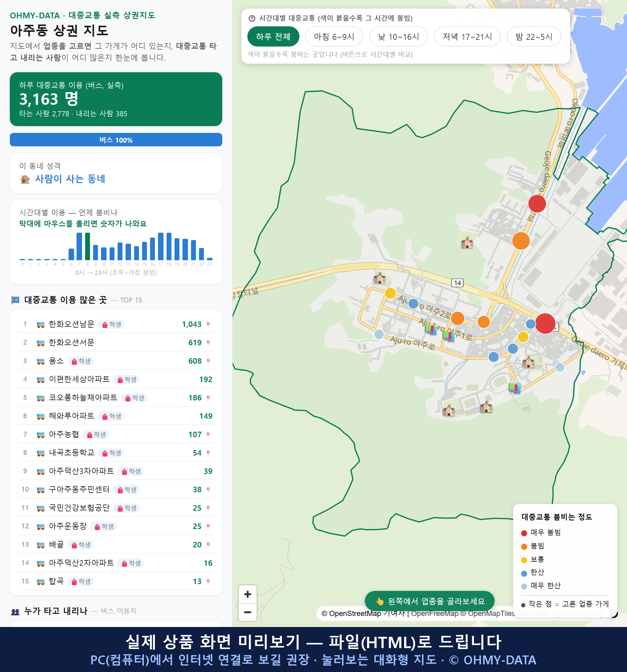Click the 학생 tag next to 용소
This screenshot has height=672, width=627.
pyautogui.click(x=81, y=361)
